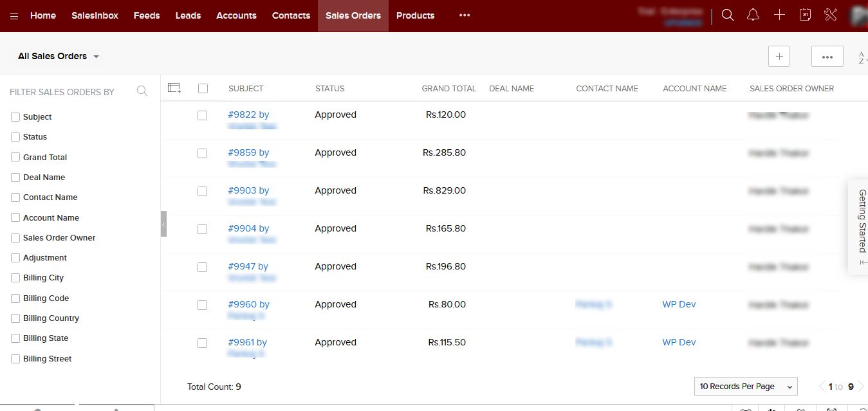This screenshot has width=868, height=411.
Task: Select all records header checkbox
Action: tap(203, 88)
